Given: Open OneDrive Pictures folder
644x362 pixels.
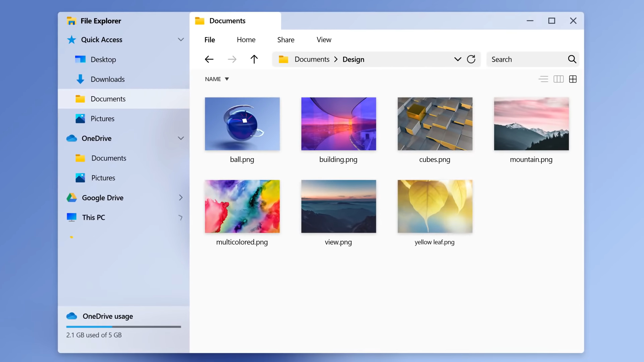Looking at the screenshot, I should [103, 178].
